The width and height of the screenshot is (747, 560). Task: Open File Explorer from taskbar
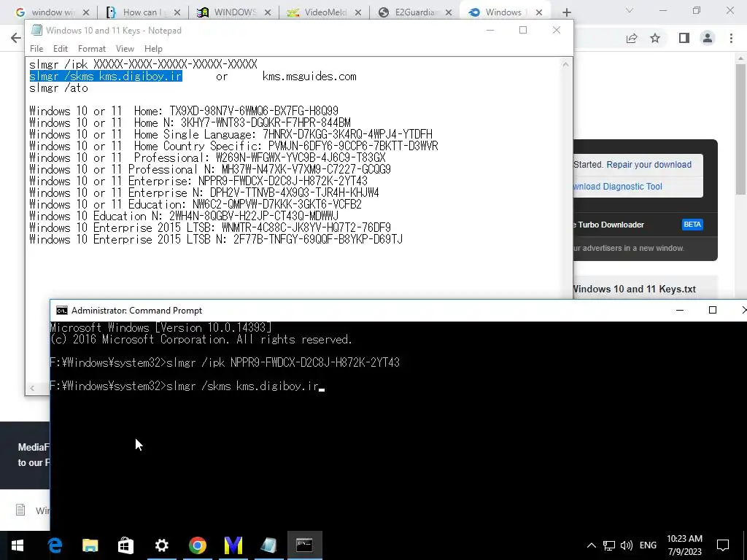(90, 545)
